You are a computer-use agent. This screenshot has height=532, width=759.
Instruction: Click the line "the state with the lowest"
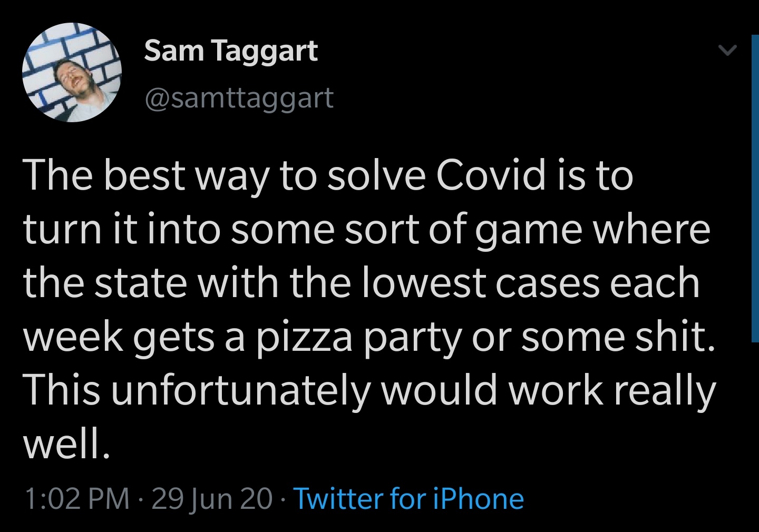[362, 283]
